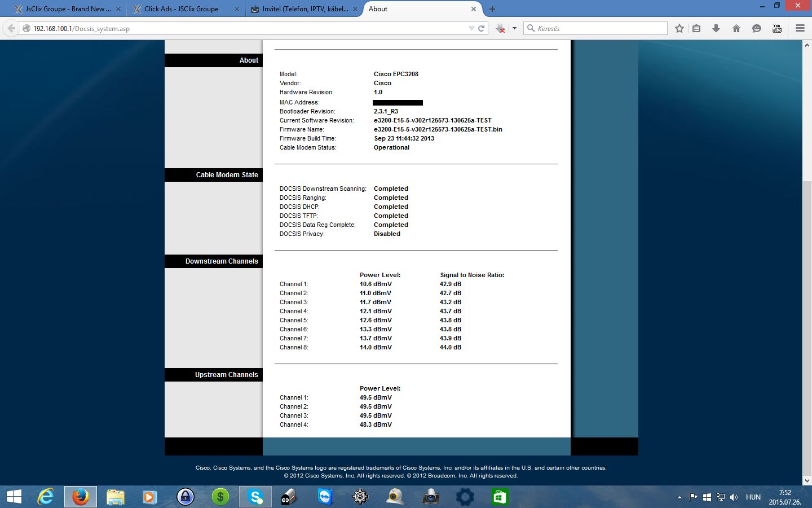
Task: Click the Cisco EPC3208 model value
Action: 396,74
